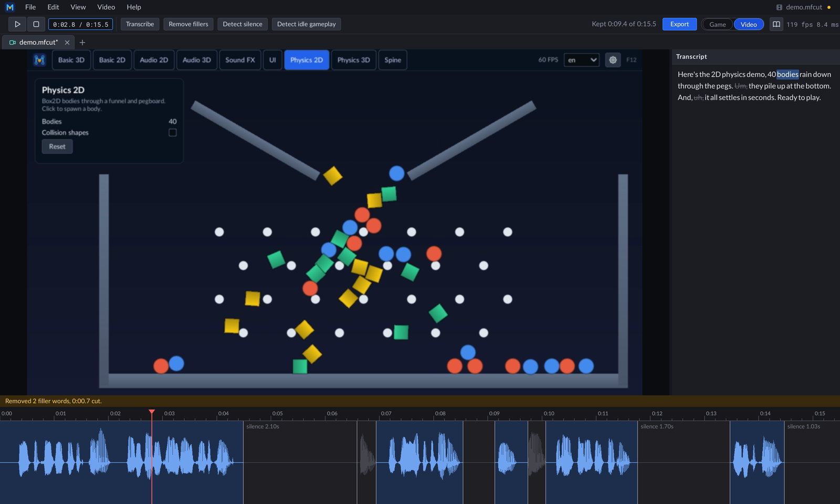Click the file icon beside demo.mfcut title

click(779, 7)
